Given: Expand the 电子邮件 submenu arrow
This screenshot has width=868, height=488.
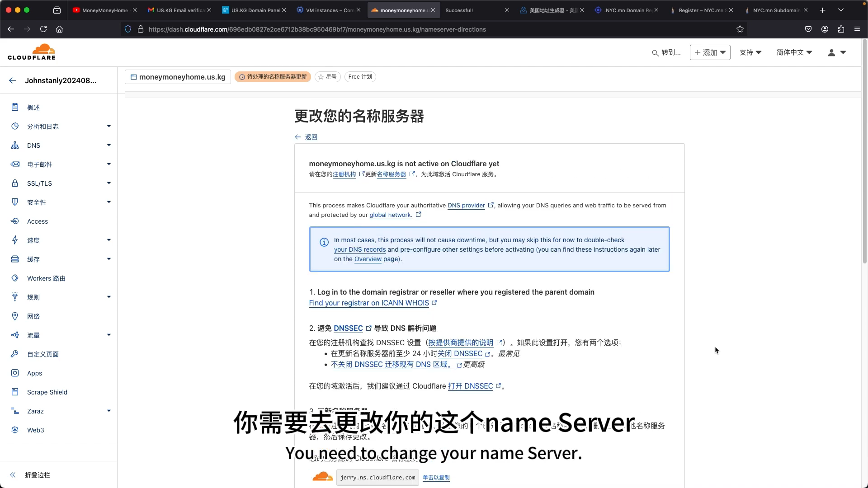Looking at the screenshot, I should click(109, 164).
